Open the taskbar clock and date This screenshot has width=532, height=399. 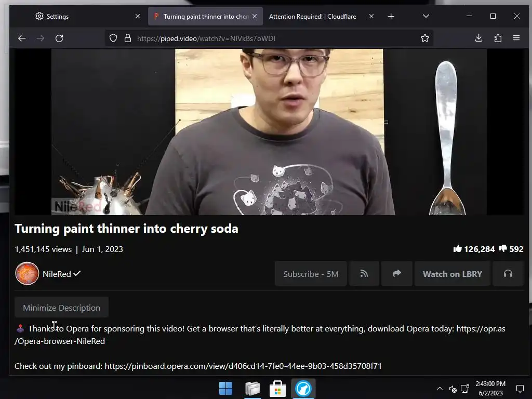tap(490, 389)
